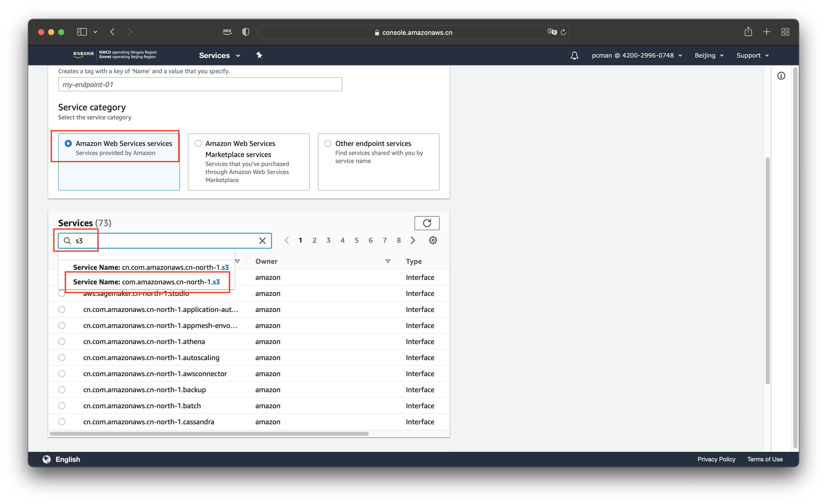Show the tab overview grid icon
Viewport: 827px width, 504px height.
point(785,32)
